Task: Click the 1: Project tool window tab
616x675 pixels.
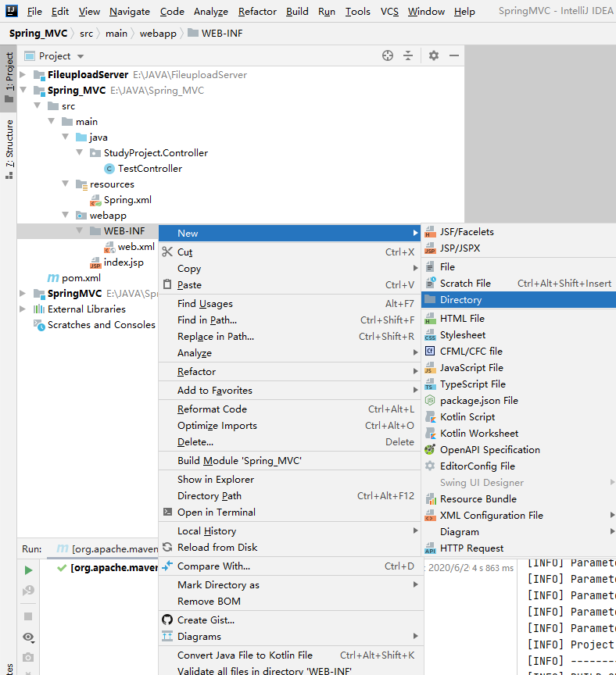Action: [9, 77]
